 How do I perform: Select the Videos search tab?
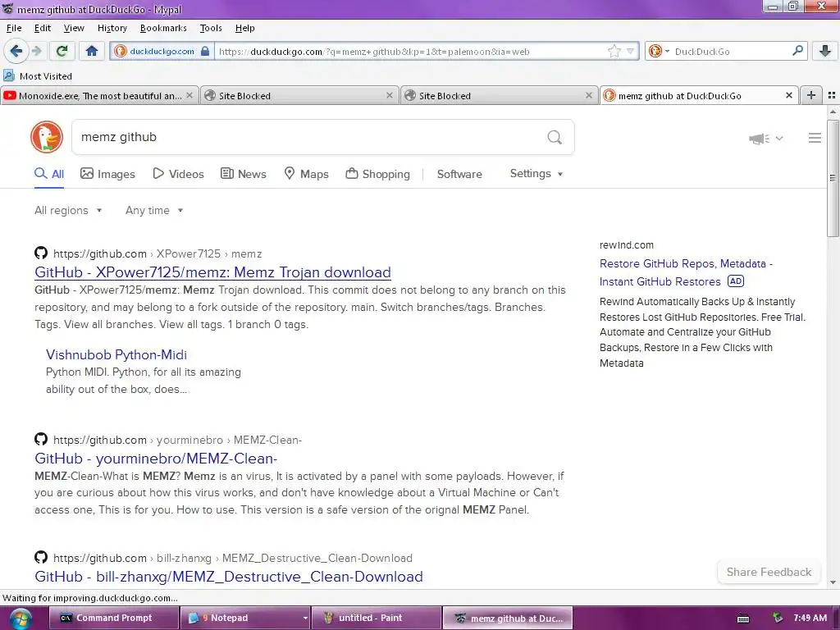coord(178,174)
